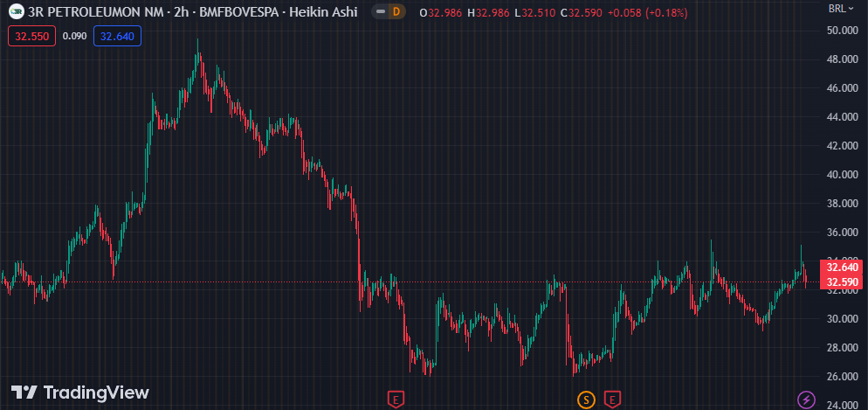Click the 44.000 price axis label
The height and width of the screenshot is (410, 868).
click(x=843, y=117)
